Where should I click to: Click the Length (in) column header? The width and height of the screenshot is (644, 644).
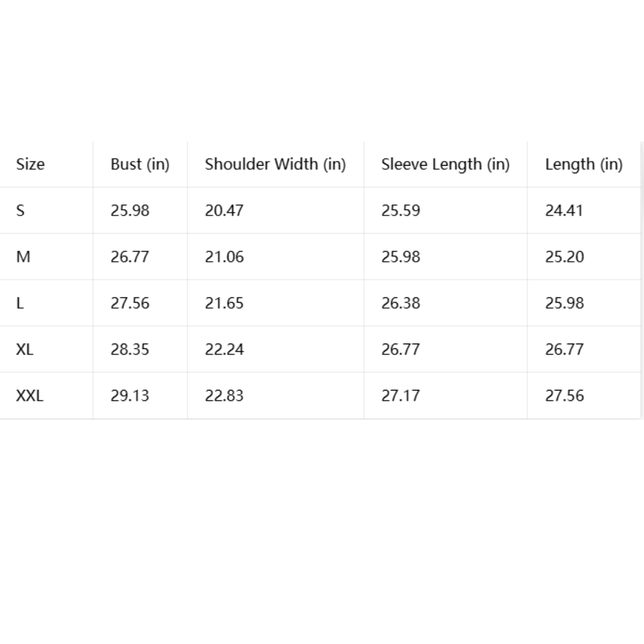584,165
